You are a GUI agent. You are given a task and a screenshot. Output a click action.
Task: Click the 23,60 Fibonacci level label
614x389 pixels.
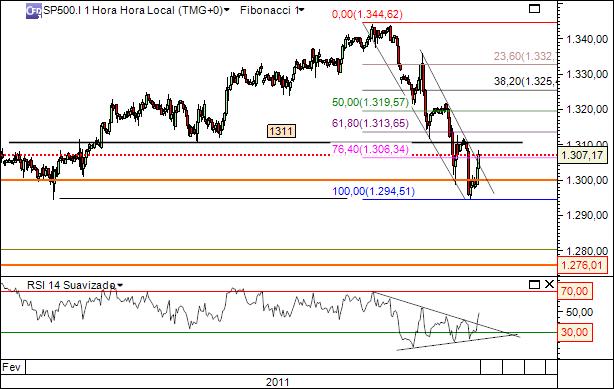(x=524, y=56)
